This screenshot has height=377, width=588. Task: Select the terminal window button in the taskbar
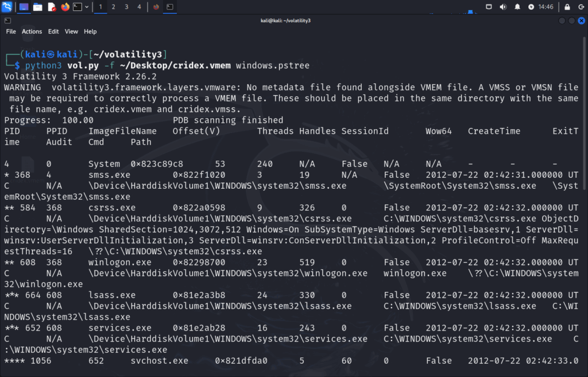click(169, 7)
